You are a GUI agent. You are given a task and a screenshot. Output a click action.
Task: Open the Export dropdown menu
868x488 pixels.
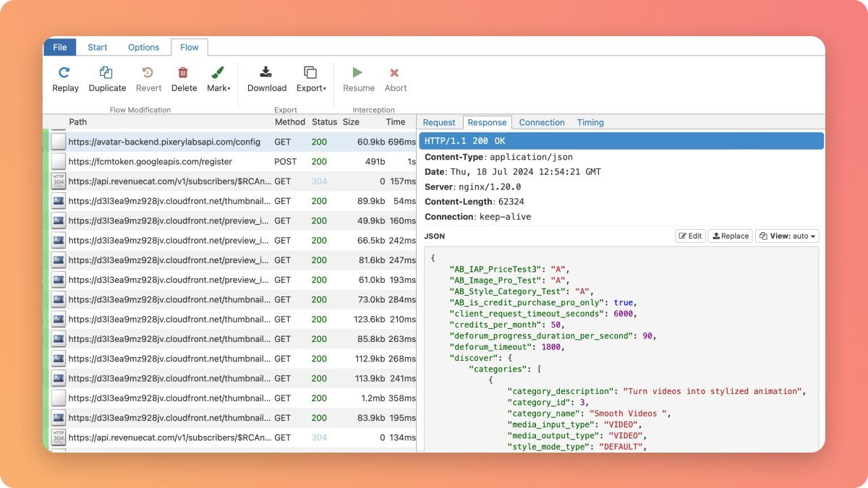click(x=311, y=79)
